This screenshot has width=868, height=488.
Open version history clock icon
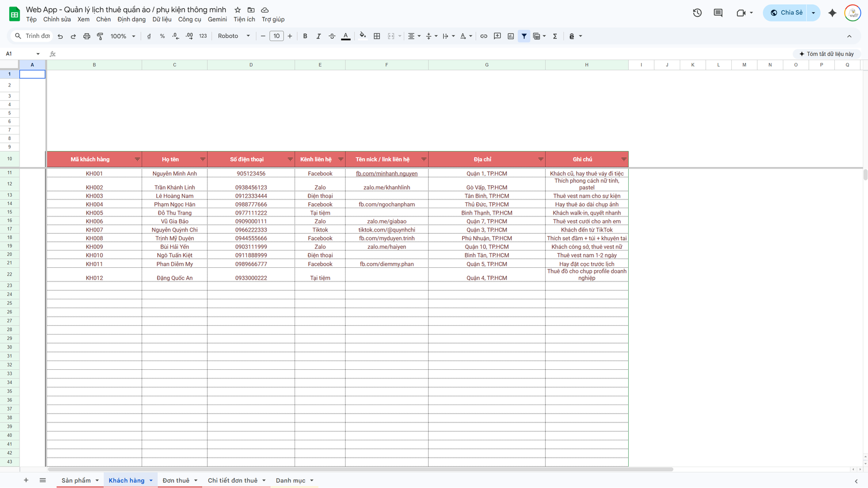tap(697, 12)
